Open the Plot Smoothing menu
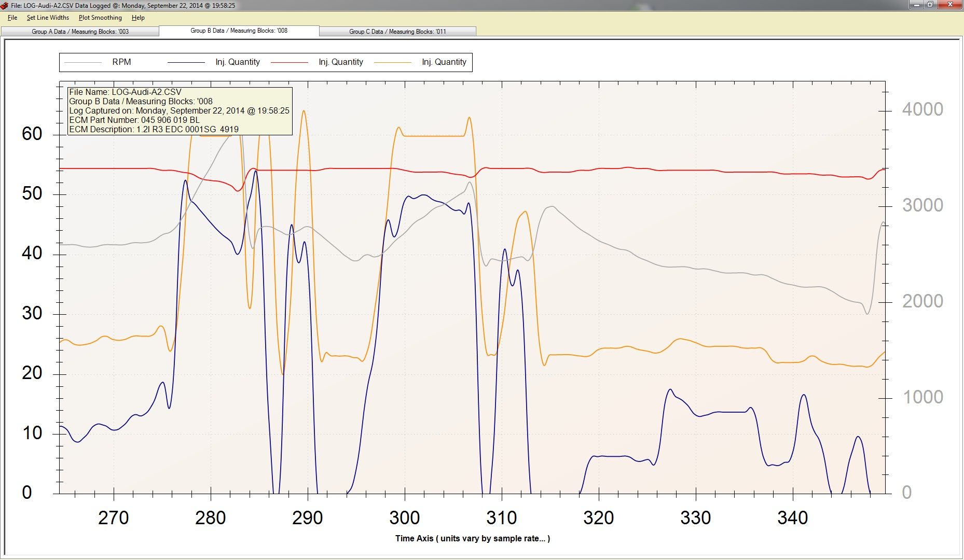This screenshot has height=560, width=964. (x=100, y=18)
